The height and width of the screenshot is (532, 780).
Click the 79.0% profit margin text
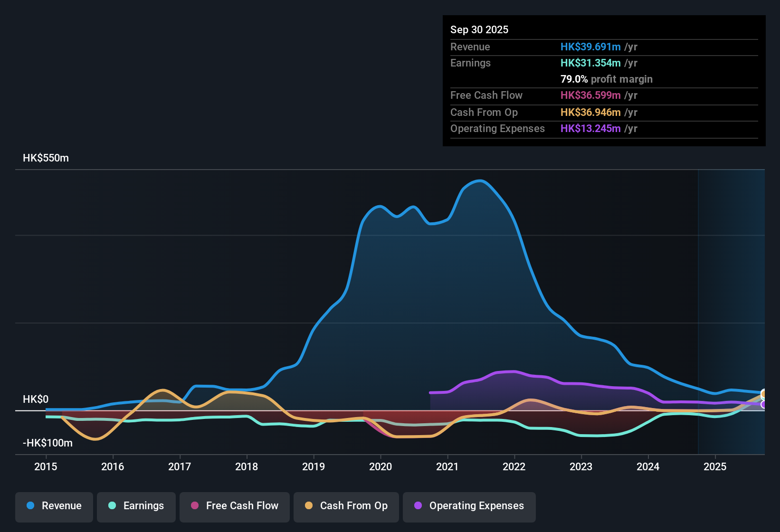[607, 79]
